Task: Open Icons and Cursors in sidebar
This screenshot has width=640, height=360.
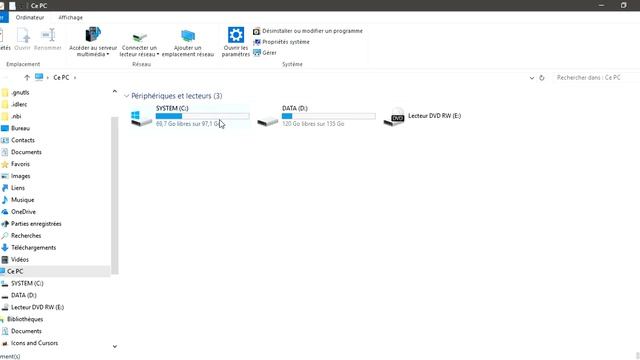Action: point(34,343)
